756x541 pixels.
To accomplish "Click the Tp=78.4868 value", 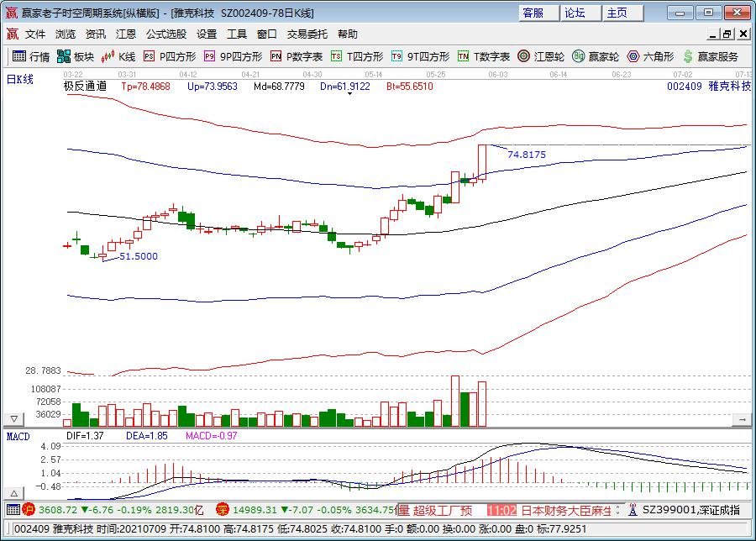I will [x=145, y=87].
